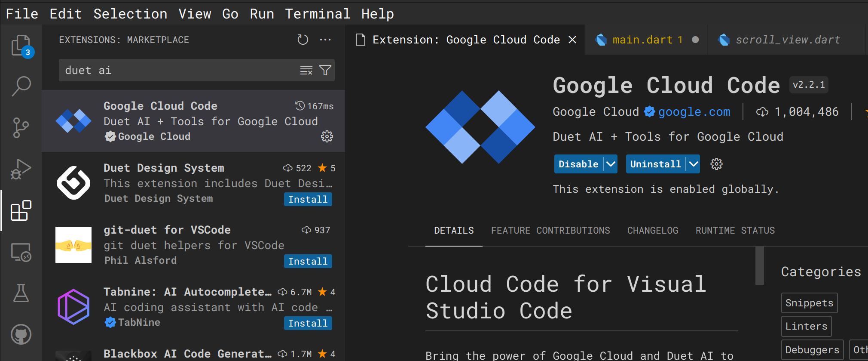
Task: Select the git-duet for VSCode title
Action: [167, 230]
